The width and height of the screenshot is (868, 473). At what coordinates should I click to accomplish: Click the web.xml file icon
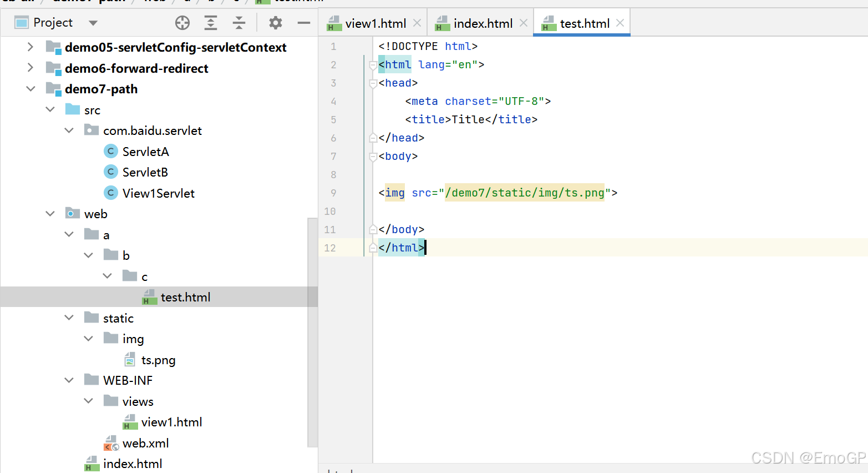coord(111,443)
